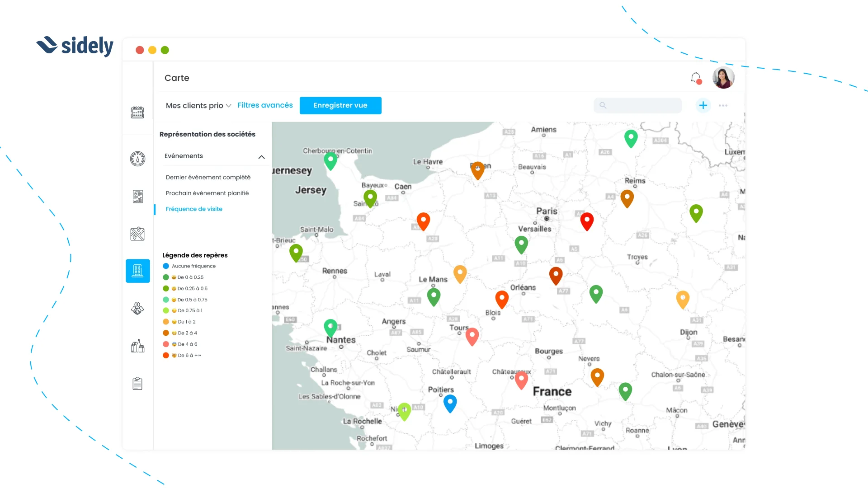Click the highlighted companies building icon
This screenshot has height=488, width=868.
[x=137, y=271]
